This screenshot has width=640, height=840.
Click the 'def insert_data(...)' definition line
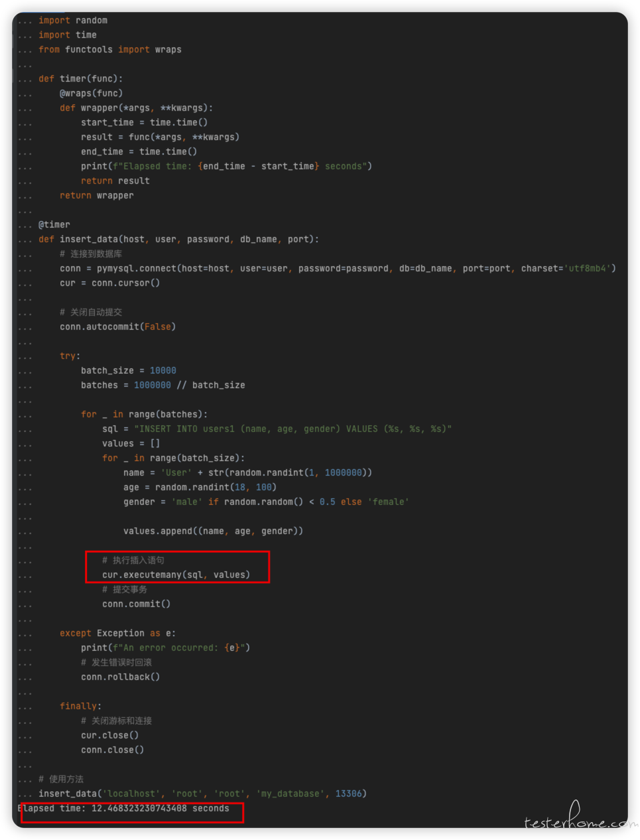point(179,240)
